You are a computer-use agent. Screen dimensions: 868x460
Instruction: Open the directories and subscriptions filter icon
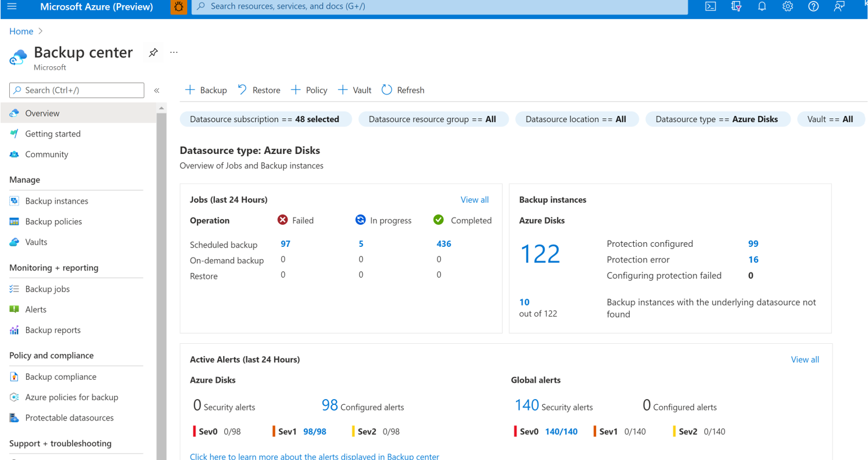pos(736,6)
